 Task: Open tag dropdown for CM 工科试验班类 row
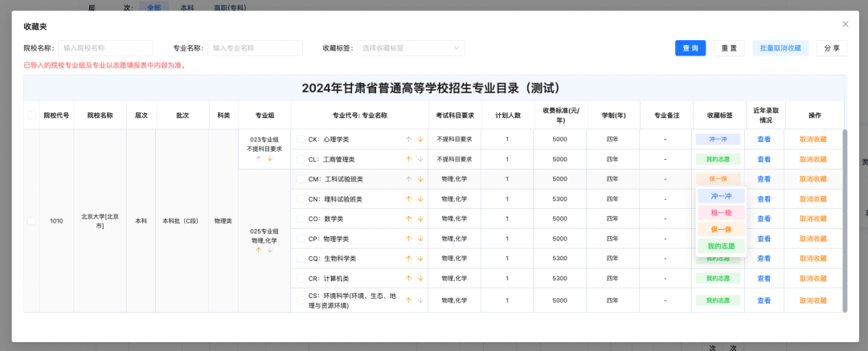point(718,179)
